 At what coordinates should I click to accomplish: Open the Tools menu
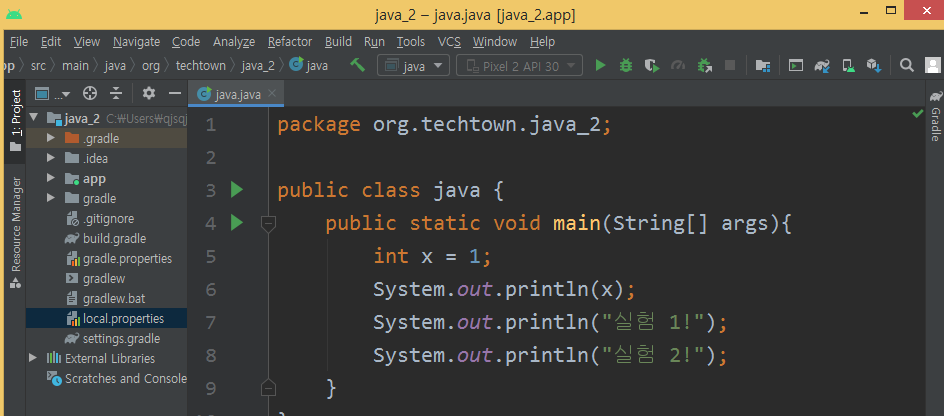tap(411, 42)
